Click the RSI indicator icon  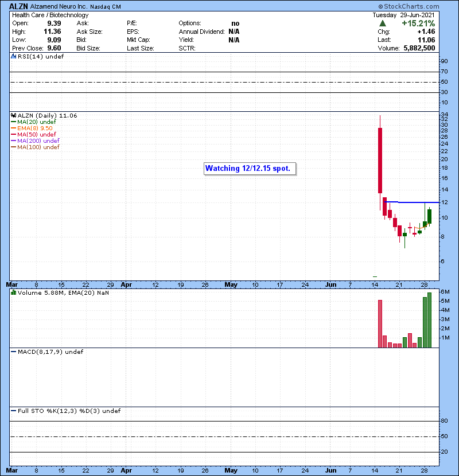tap(13, 56)
